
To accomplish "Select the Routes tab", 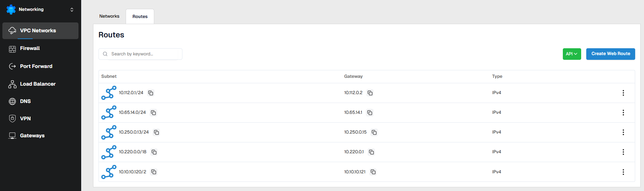I will (x=140, y=16).
